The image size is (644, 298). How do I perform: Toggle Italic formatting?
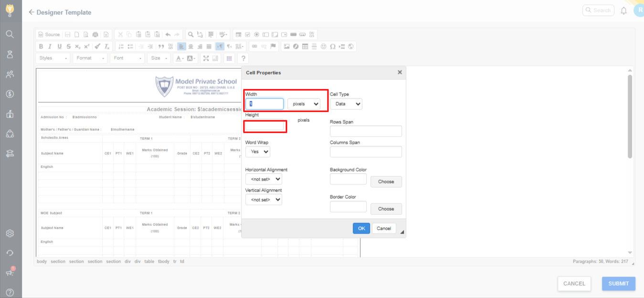pos(50,46)
